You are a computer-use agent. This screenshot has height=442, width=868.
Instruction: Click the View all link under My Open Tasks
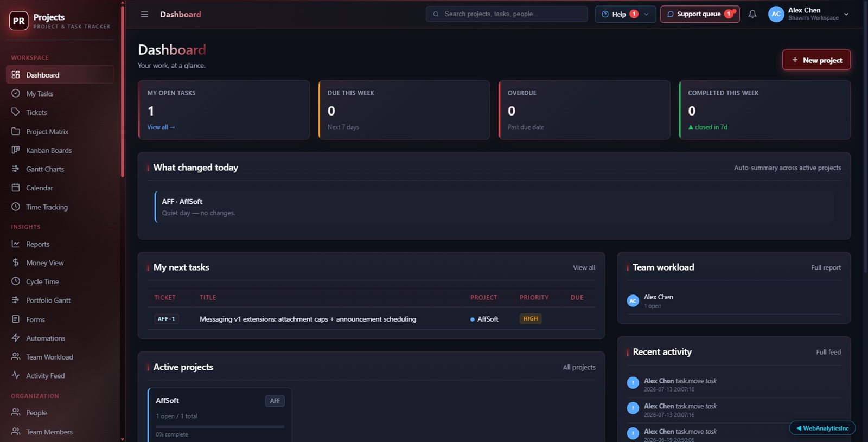coord(161,127)
